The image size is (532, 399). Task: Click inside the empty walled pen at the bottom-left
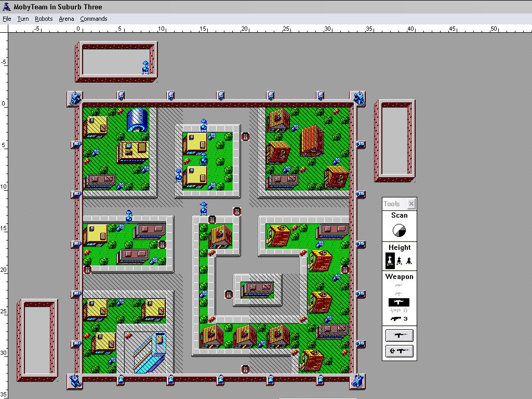pyautogui.click(x=37, y=340)
